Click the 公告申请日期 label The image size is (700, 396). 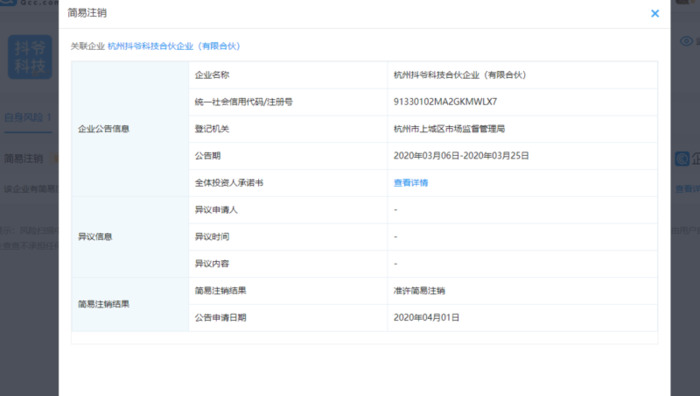221,317
